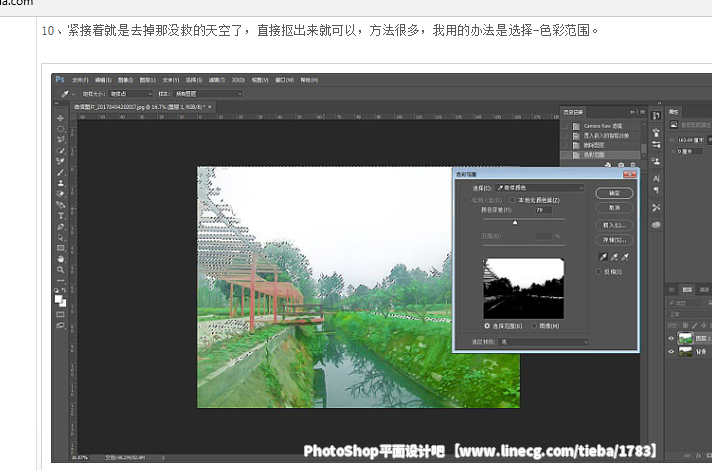Select the Brush tool
Image resolution: width=712 pixels, height=470 pixels.
click(60, 173)
